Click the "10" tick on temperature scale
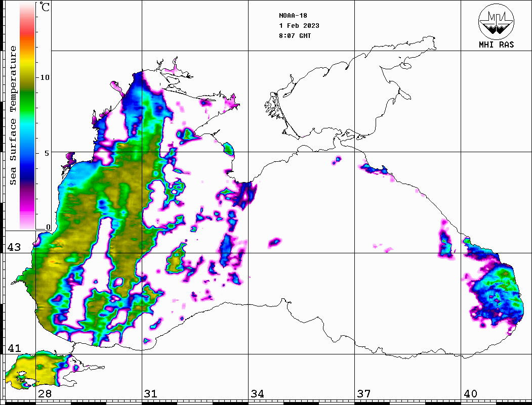This screenshot has width=532, height=405. 45,77
